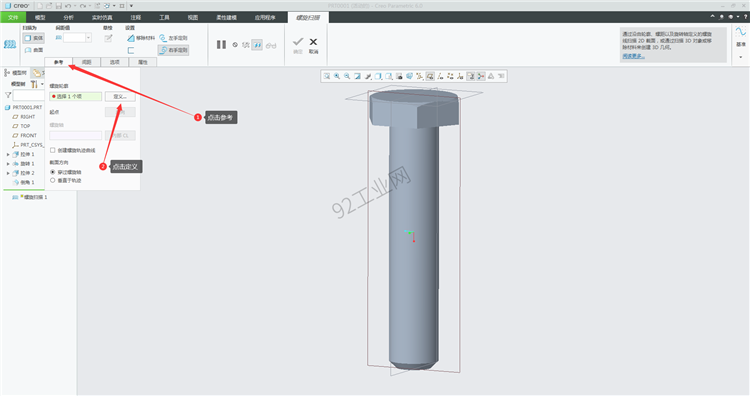Click the Zoom Out magnifier icon
Viewport: 750px width, 396px height.
point(347,76)
